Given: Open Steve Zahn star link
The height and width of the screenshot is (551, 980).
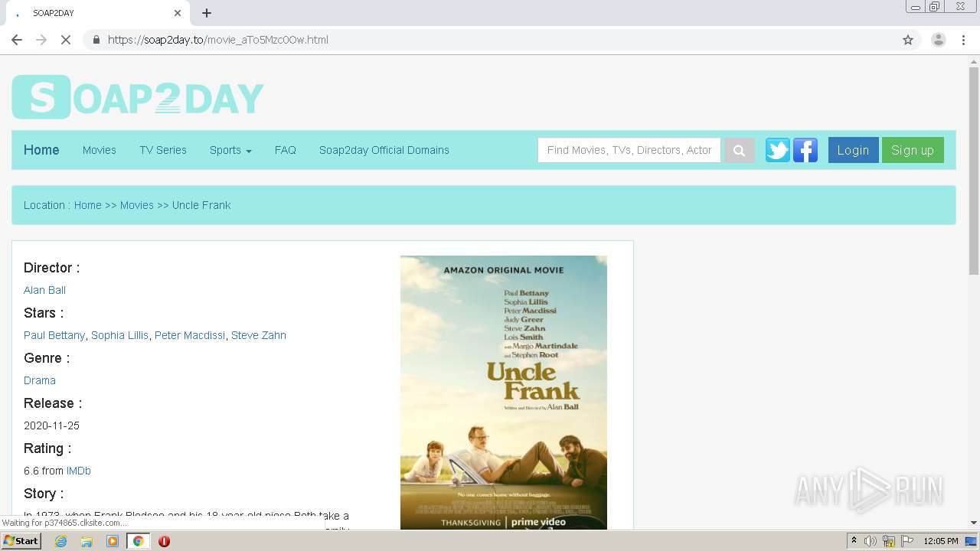Looking at the screenshot, I should click(259, 335).
